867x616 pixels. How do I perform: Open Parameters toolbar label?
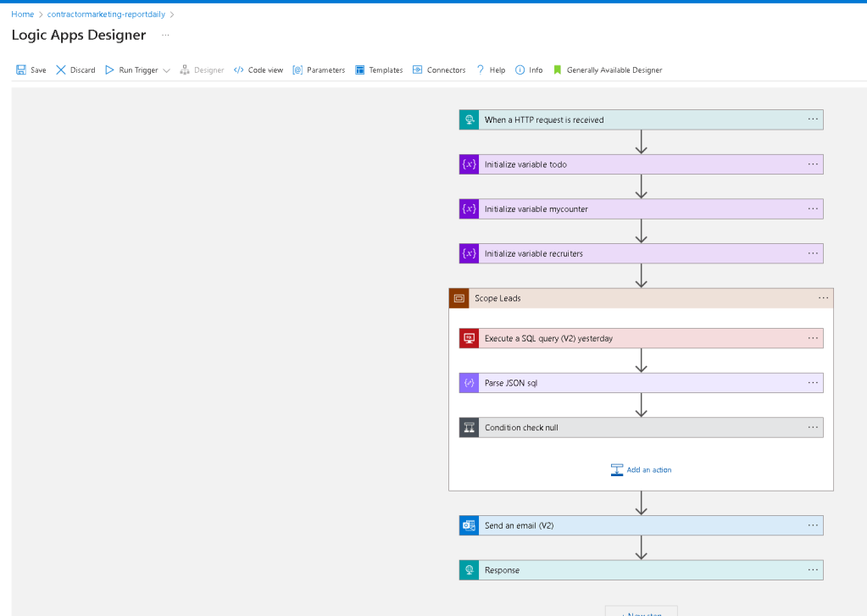point(325,70)
